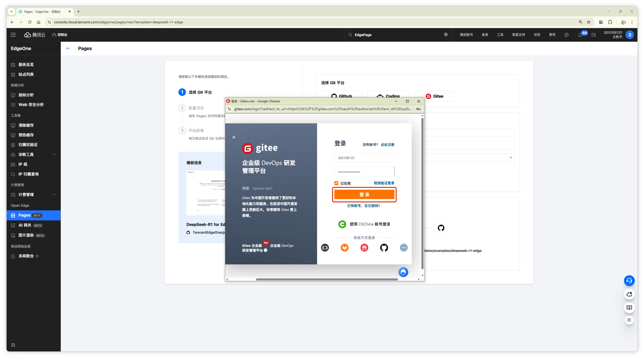Click the OSChina account login icon
The image size is (644, 358).
coord(342,224)
